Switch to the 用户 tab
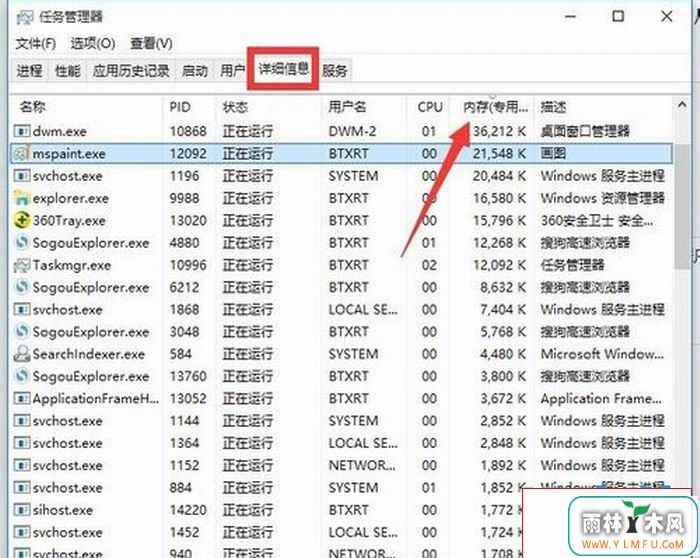Image resolution: width=700 pixels, height=558 pixels. click(232, 71)
